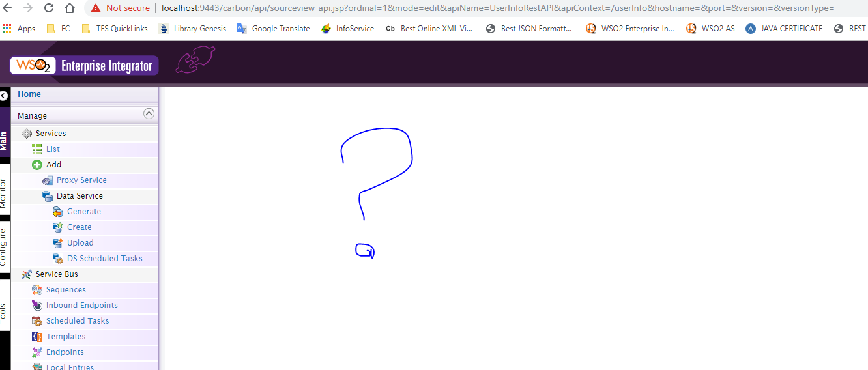The width and height of the screenshot is (868, 370).
Task: Open the Services List link
Action: coord(53,149)
